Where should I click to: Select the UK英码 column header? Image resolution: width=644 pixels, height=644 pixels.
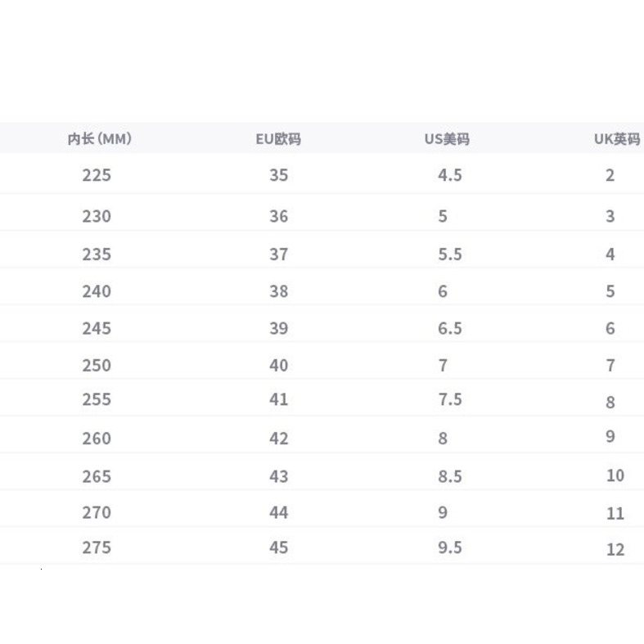click(x=617, y=139)
